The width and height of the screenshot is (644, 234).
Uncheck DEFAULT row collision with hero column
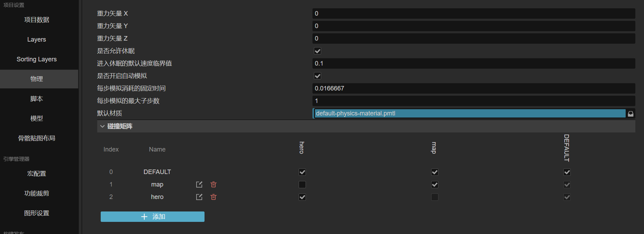pos(302,172)
